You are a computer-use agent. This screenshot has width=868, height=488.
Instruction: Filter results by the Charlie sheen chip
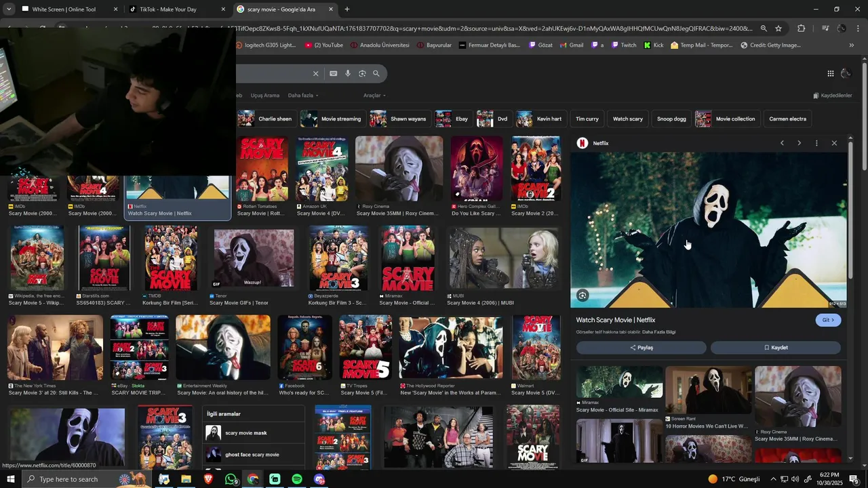267,119
